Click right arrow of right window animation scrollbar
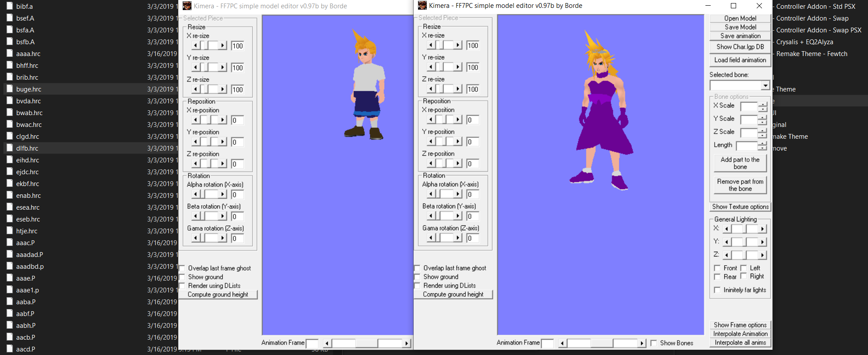 click(642, 343)
